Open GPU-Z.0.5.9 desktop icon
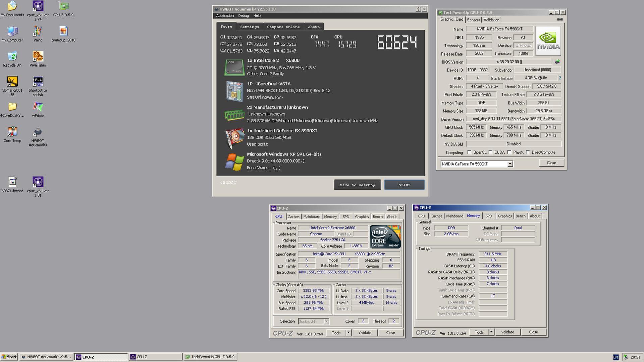 [63, 9]
